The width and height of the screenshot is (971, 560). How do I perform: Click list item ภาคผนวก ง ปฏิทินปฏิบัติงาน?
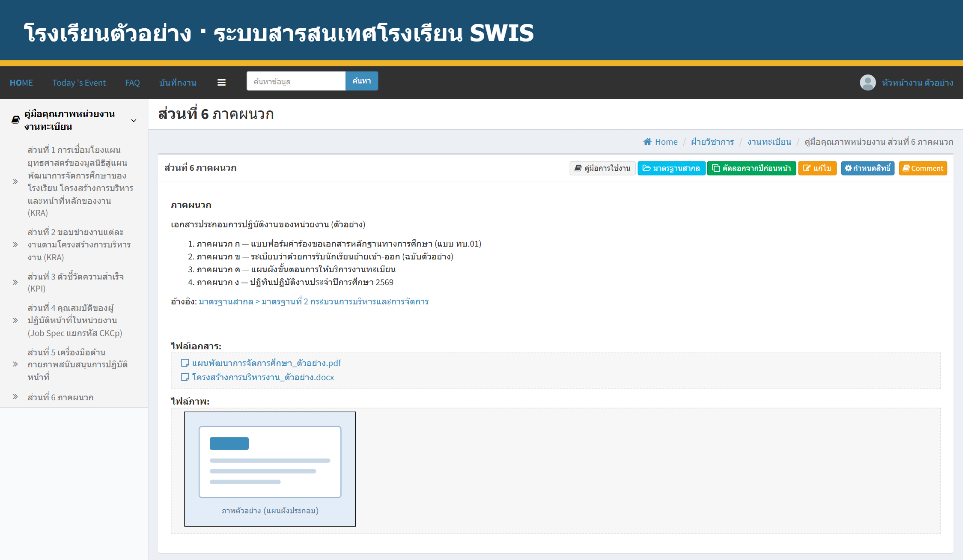(295, 282)
